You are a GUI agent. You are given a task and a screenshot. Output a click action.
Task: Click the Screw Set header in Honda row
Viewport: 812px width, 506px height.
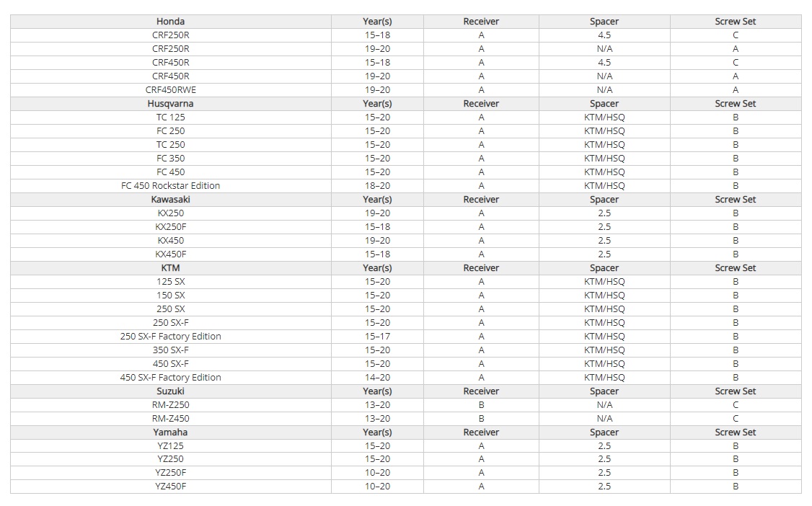(x=736, y=21)
